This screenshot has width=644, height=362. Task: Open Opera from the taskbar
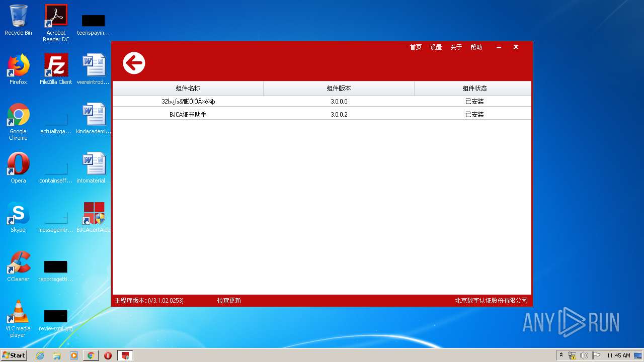pos(108,355)
